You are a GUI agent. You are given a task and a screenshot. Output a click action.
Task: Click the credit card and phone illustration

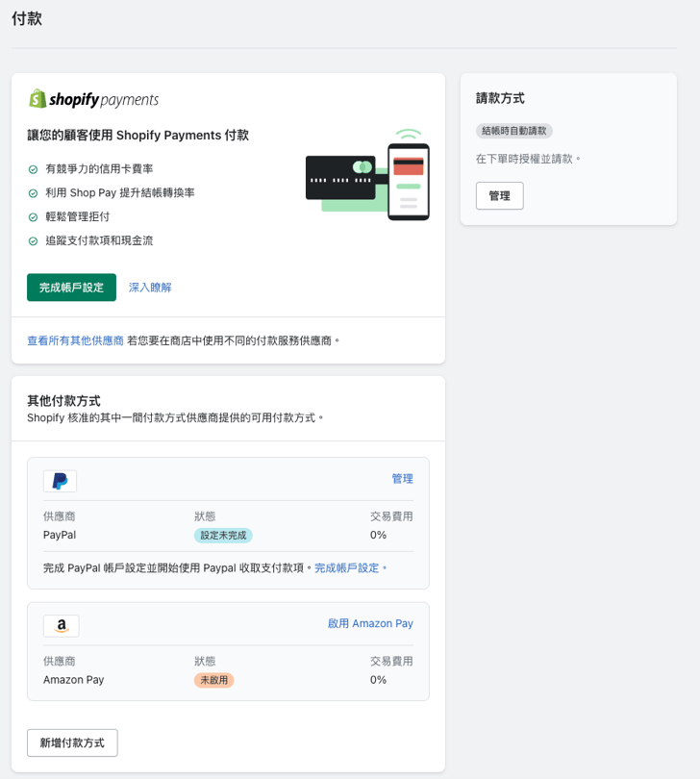click(x=367, y=173)
